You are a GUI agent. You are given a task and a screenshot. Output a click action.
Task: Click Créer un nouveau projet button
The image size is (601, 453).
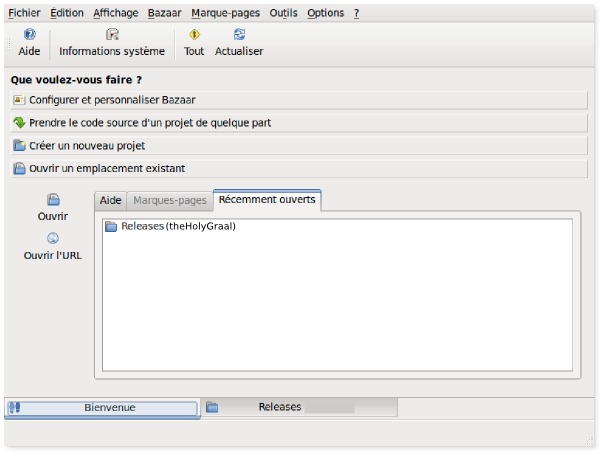(x=299, y=146)
